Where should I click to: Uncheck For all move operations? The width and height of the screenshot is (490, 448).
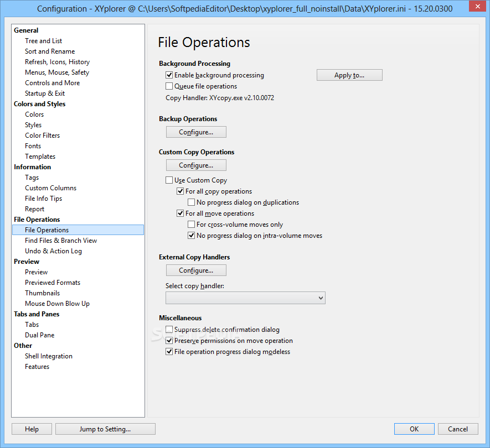click(x=180, y=213)
